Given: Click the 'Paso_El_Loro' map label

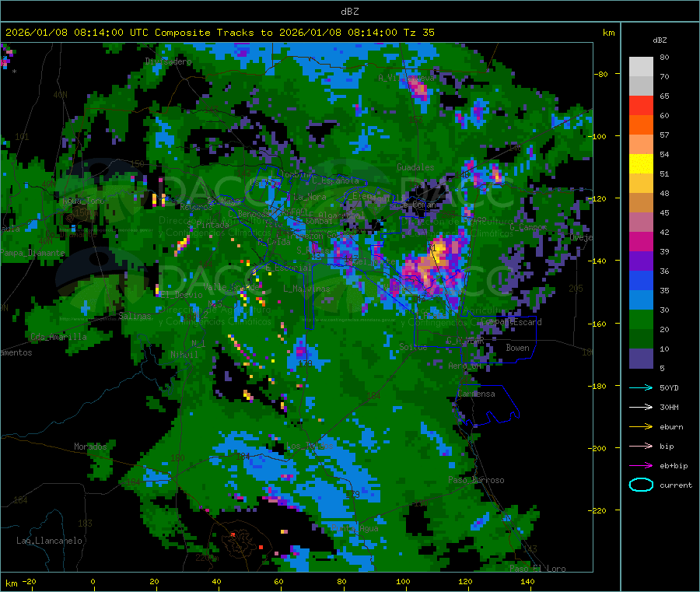Looking at the screenshot, I should 537,569.
